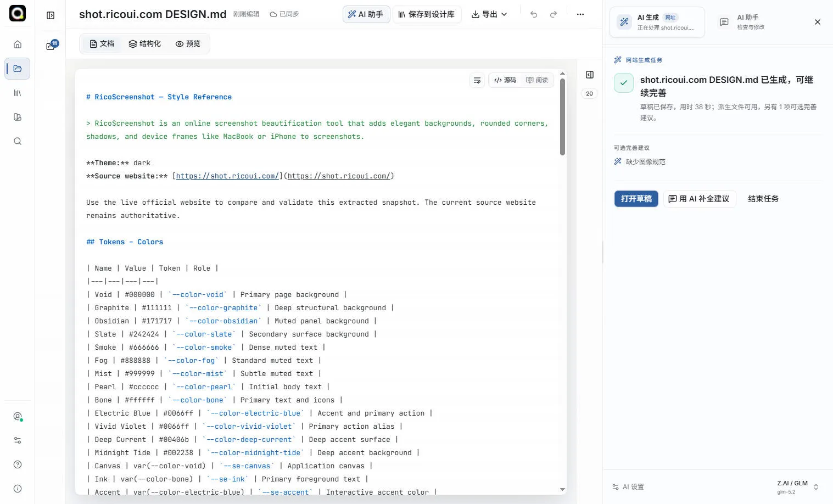Click the shot.ricoui.com URL in parentheses
The width and height of the screenshot is (833, 504).
click(339, 176)
